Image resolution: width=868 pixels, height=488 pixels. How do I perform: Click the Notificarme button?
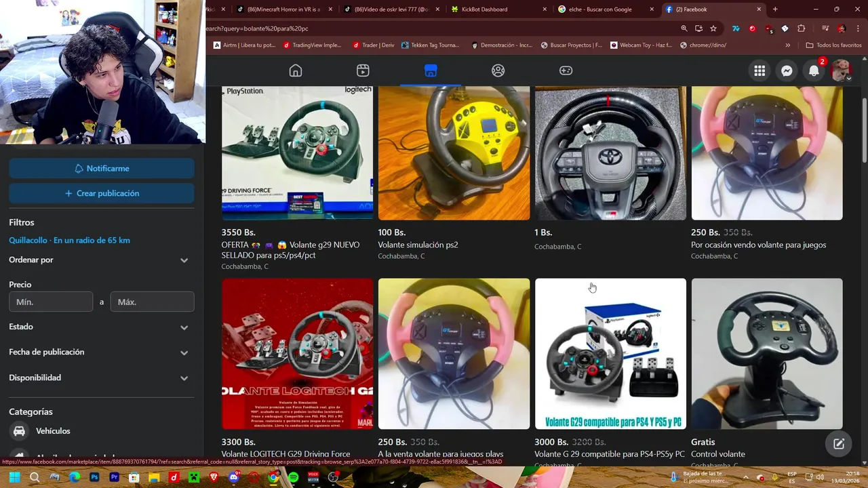click(x=102, y=168)
